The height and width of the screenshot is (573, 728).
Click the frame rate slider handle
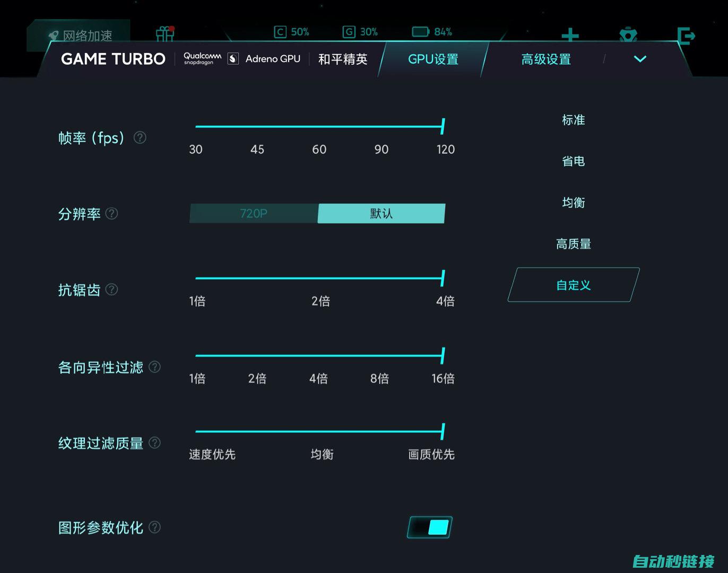pos(443,126)
